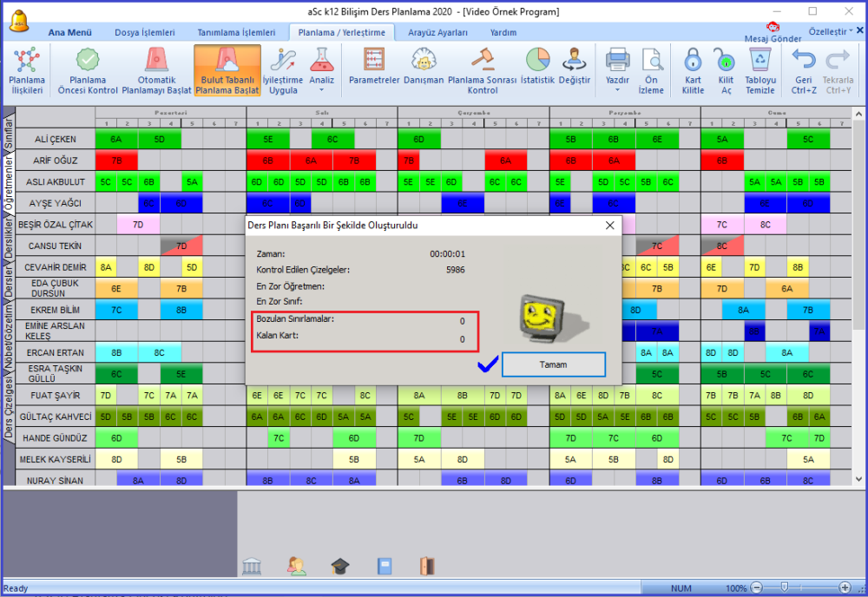Select teacher row ALİ ÇEKEN

56,139
